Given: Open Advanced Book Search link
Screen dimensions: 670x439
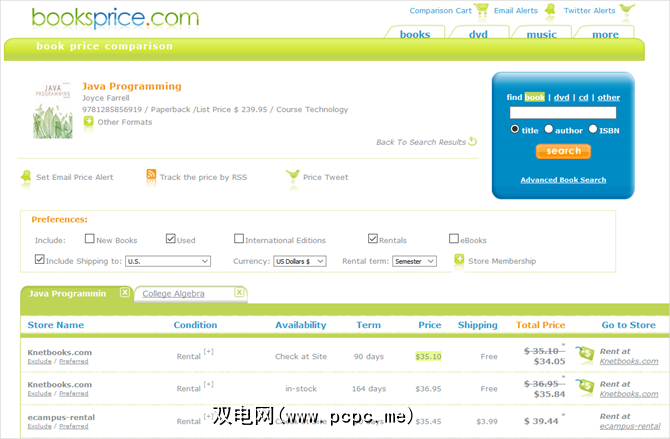Looking at the screenshot, I should (563, 180).
